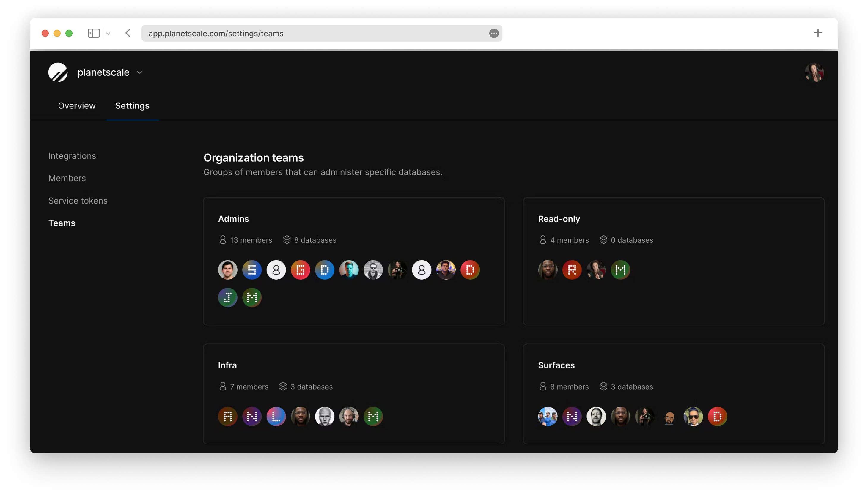Click the purple N avatar in Surfaces

point(572,417)
